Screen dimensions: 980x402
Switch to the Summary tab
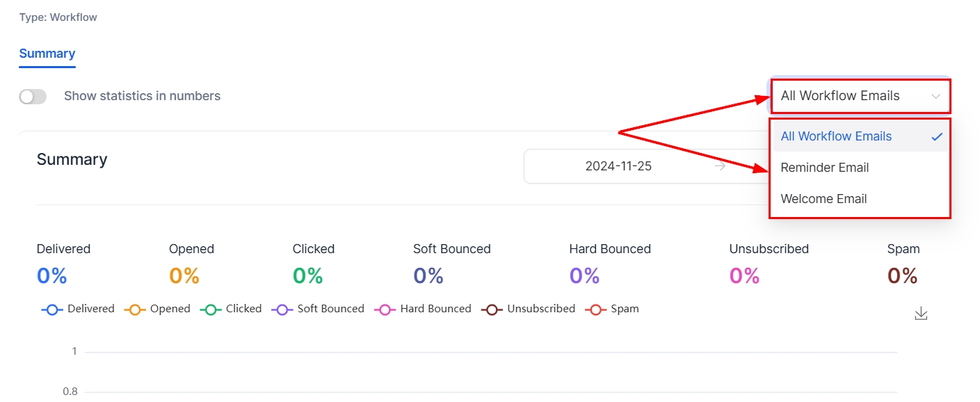[x=47, y=54]
